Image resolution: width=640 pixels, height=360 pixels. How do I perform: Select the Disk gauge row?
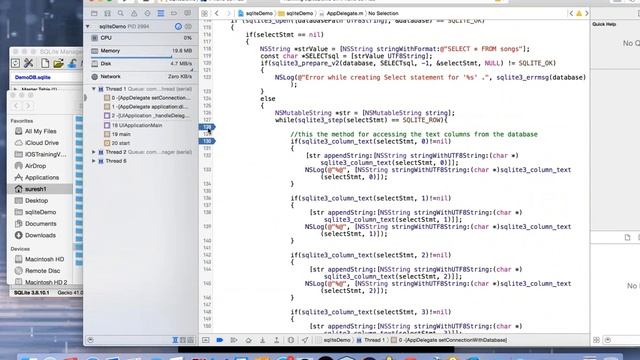tap(141, 64)
